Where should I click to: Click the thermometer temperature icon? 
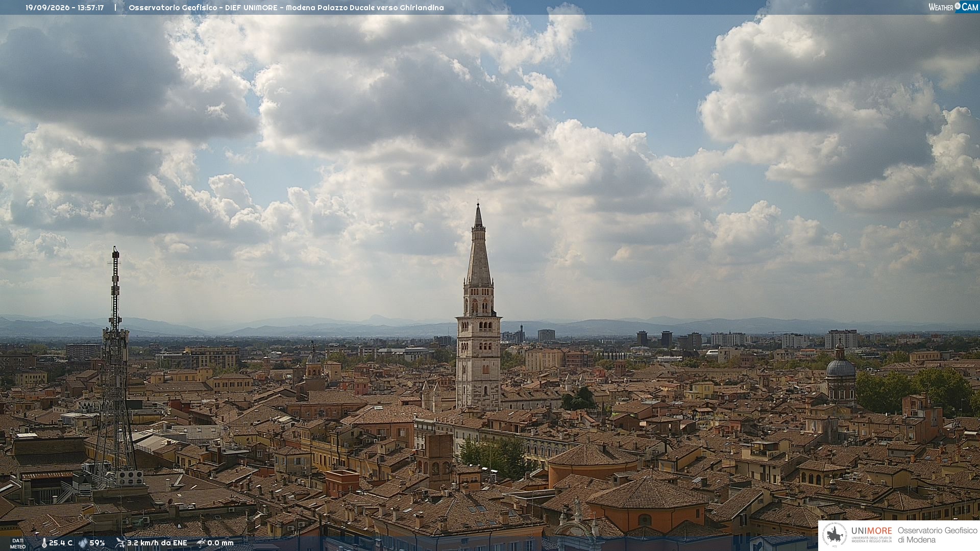pos(44,543)
